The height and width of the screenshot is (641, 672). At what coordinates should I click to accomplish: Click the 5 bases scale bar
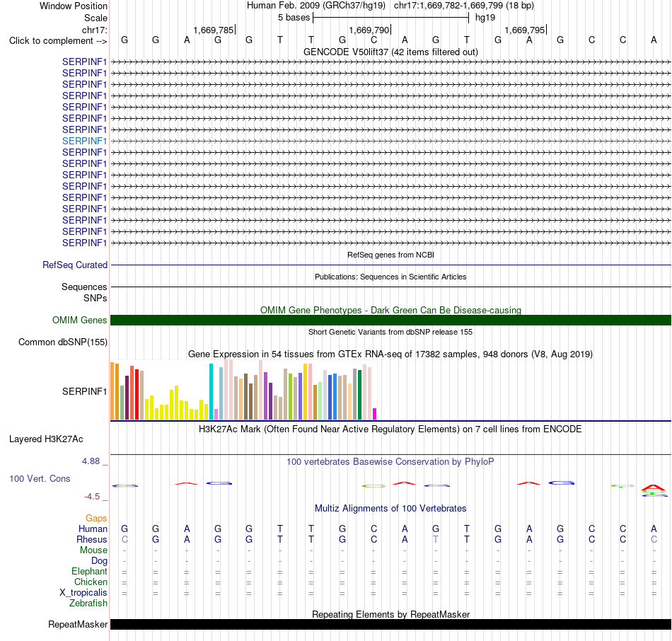coord(391,18)
